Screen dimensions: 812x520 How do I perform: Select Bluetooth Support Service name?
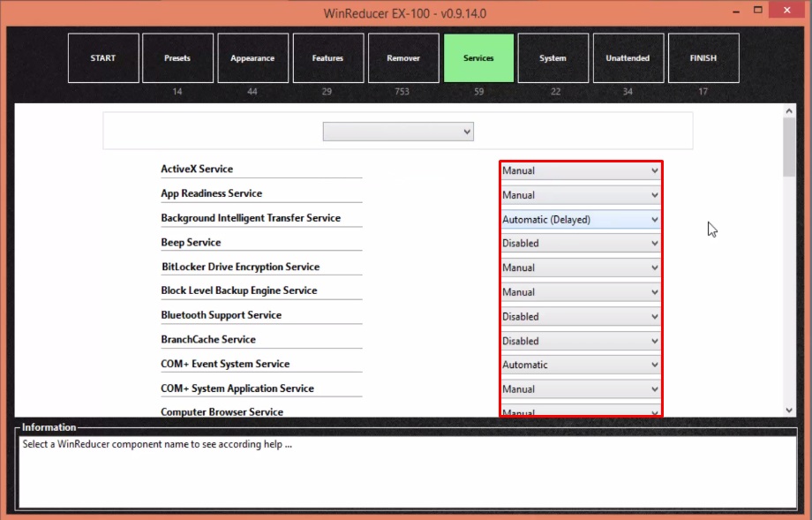coord(222,315)
